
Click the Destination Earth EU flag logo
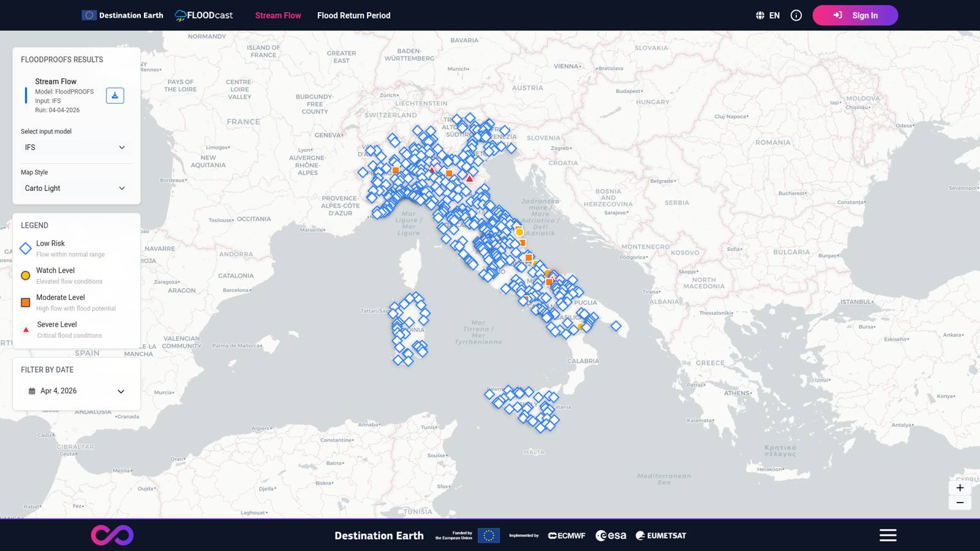[89, 15]
